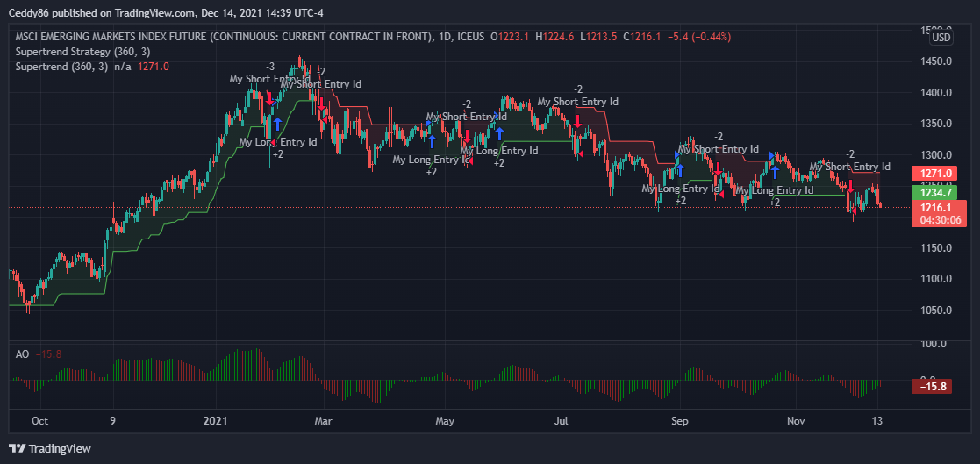Screen dimensions: 980x464
Task: Click the Ceddy86 published header text
Action: [x=166, y=12]
